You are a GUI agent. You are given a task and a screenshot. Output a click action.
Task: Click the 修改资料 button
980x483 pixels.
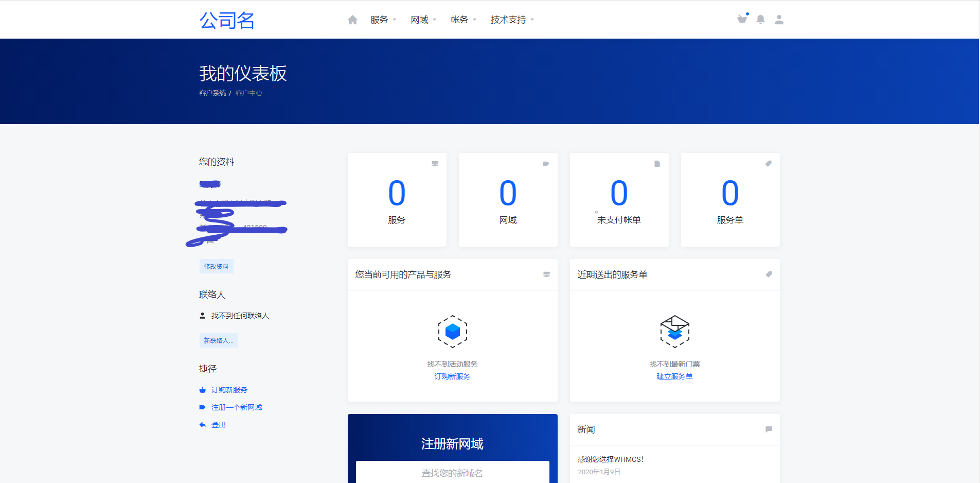tap(216, 266)
